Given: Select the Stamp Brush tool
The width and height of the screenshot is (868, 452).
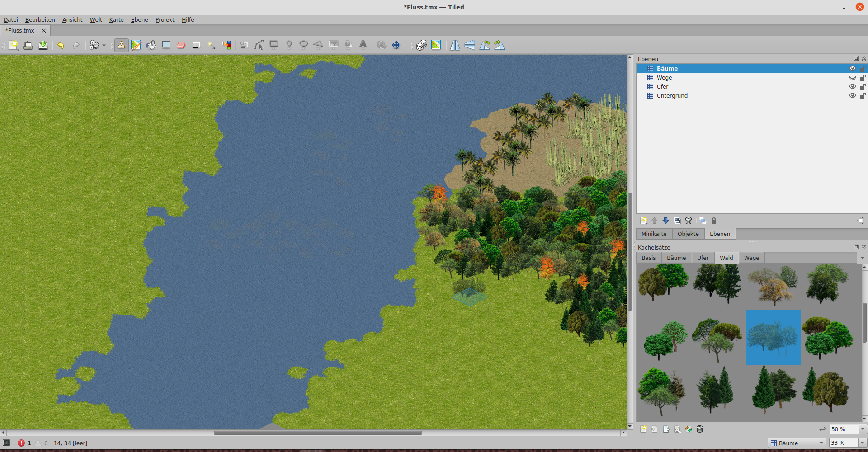Looking at the screenshot, I should coord(121,45).
